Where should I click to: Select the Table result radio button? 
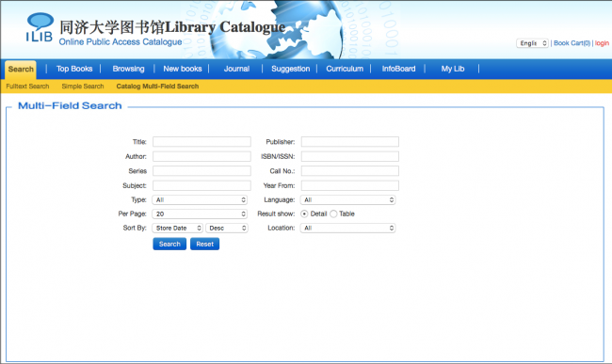click(x=333, y=214)
